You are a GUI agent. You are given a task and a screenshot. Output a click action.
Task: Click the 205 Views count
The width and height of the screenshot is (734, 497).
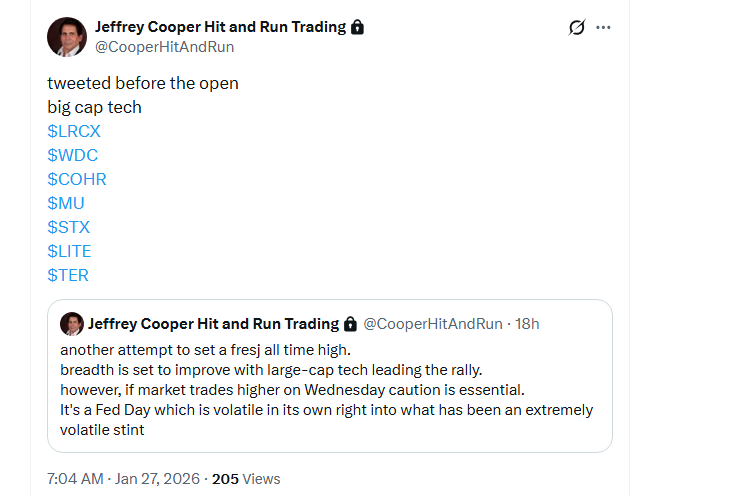click(246, 479)
